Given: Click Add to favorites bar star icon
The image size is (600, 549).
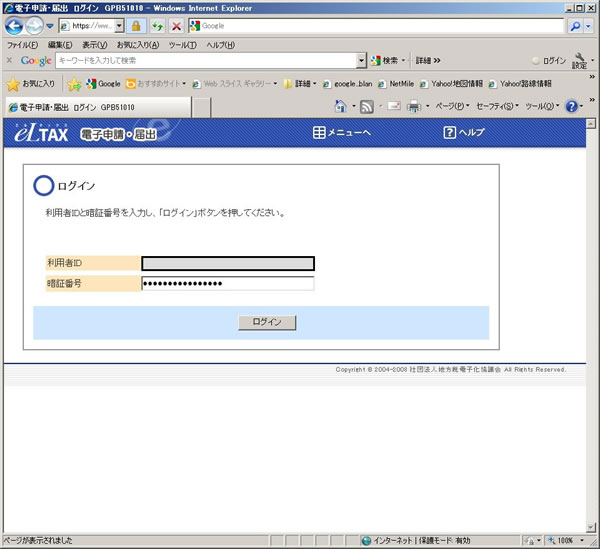Looking at the screenshot, I should (74, 84).
